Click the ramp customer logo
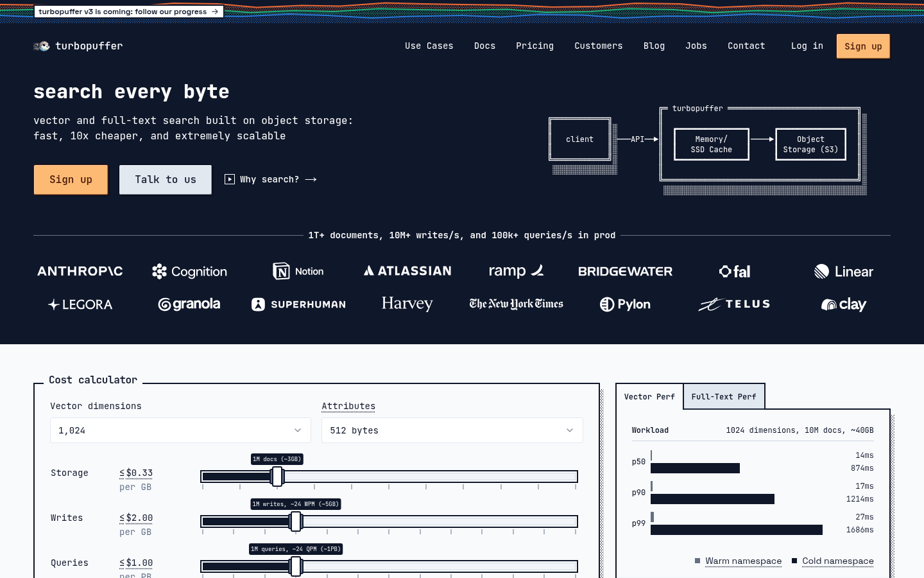This screenshot has width=924, height=578. (x=517, y=271)
